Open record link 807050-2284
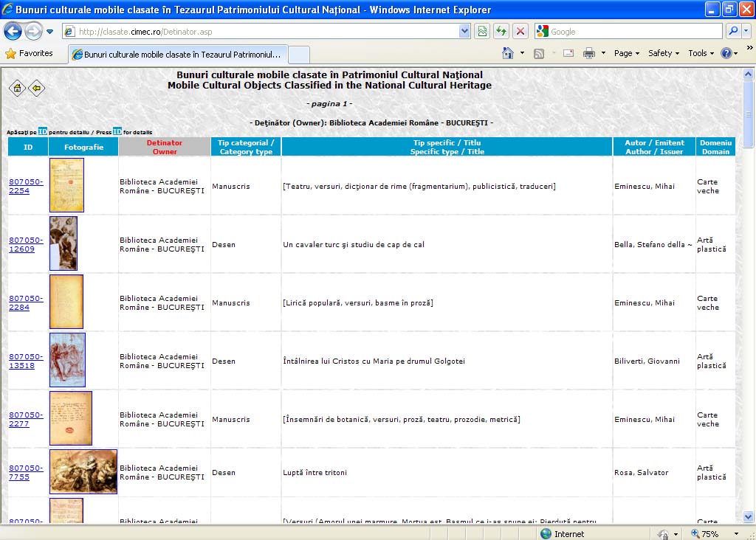Image resolution: width=756 pixels, height=540 pixels. point(26,303)
